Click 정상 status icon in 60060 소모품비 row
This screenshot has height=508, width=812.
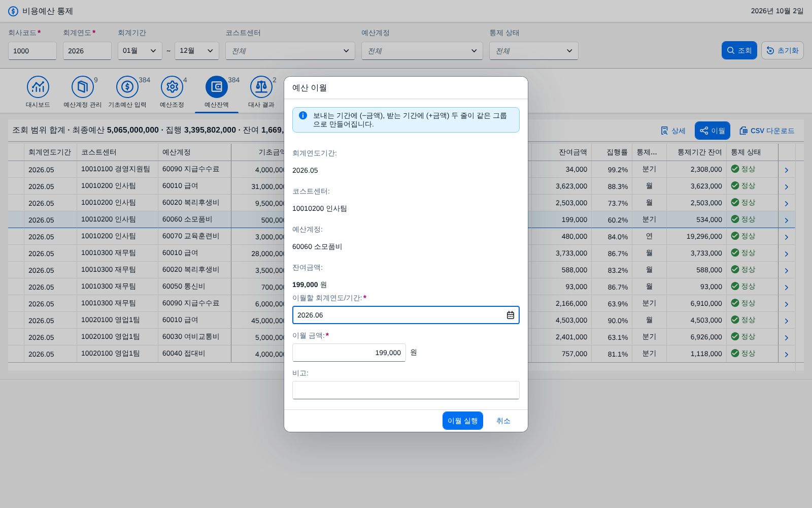tap(735, 219)
